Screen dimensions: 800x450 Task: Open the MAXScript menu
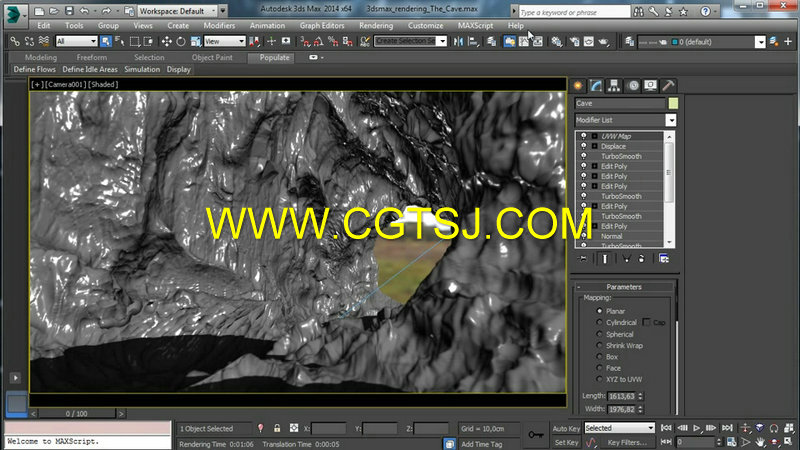[x=476, y=26]
